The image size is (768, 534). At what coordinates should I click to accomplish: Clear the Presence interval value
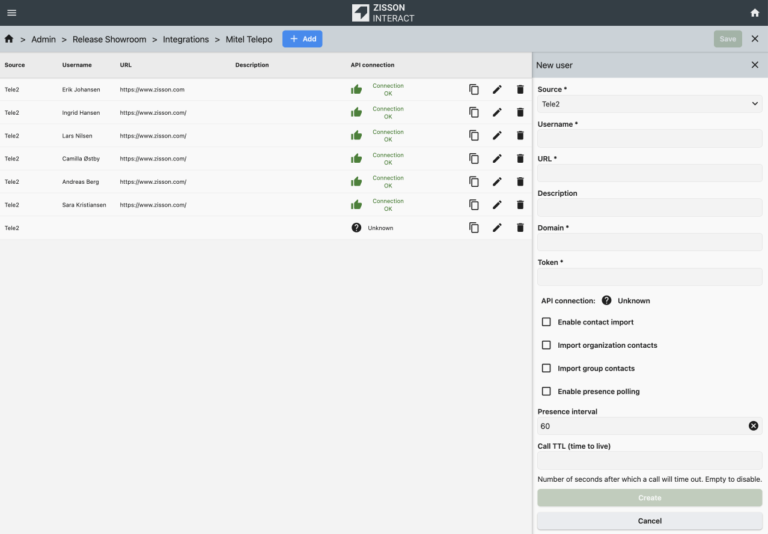tap(753, 426)
